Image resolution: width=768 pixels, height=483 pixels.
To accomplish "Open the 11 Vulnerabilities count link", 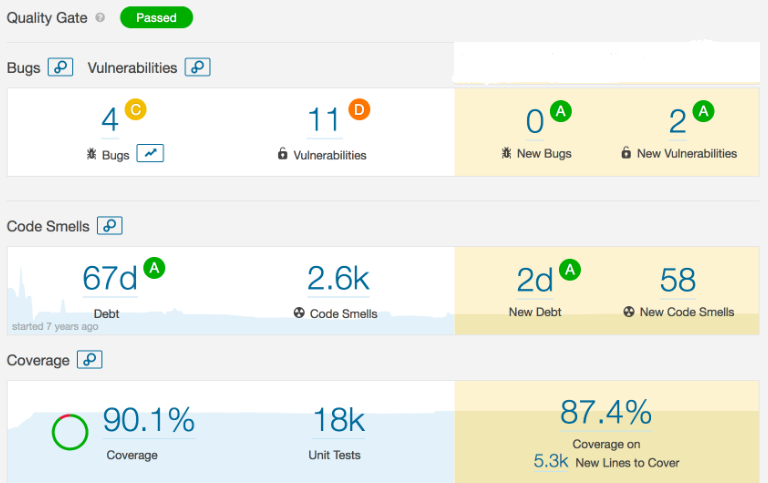I will click(324, 121).
